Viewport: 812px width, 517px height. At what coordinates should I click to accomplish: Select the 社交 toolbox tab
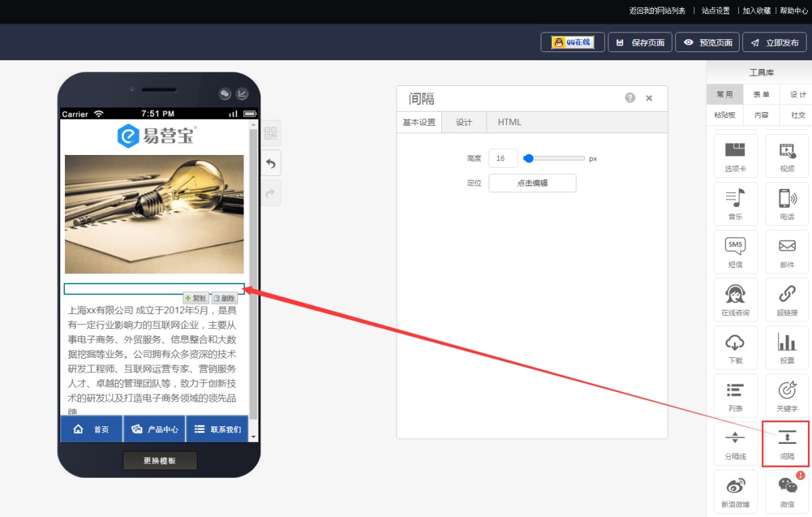[x=798, y=115]
